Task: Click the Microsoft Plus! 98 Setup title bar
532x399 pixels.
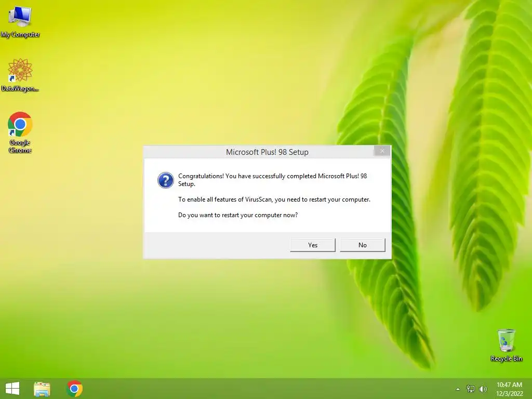Action: (x=267, y=152)
